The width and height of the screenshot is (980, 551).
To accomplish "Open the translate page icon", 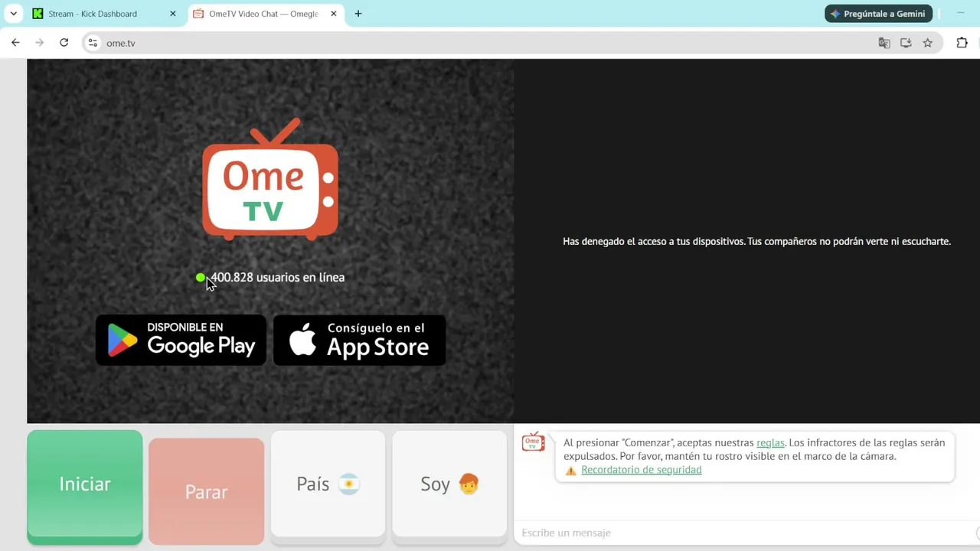I will click(x=884, y=43).
